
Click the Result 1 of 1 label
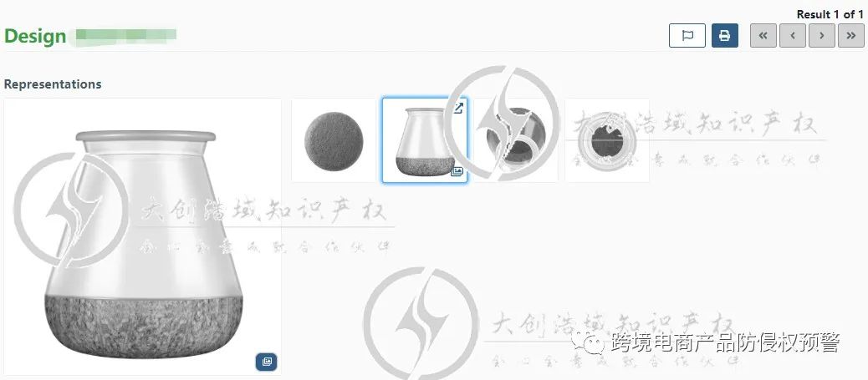[830, 14]
